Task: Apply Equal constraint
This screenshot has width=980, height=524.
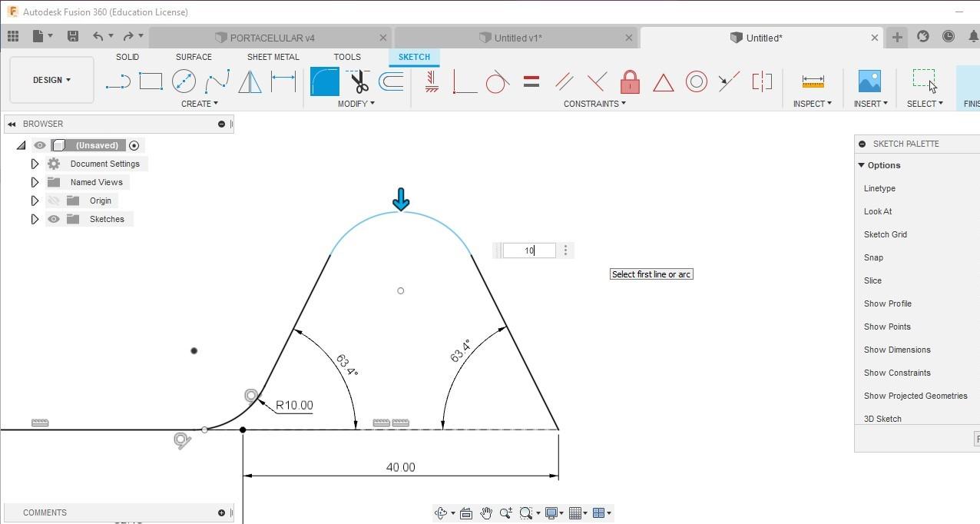Action: [531, 81]
